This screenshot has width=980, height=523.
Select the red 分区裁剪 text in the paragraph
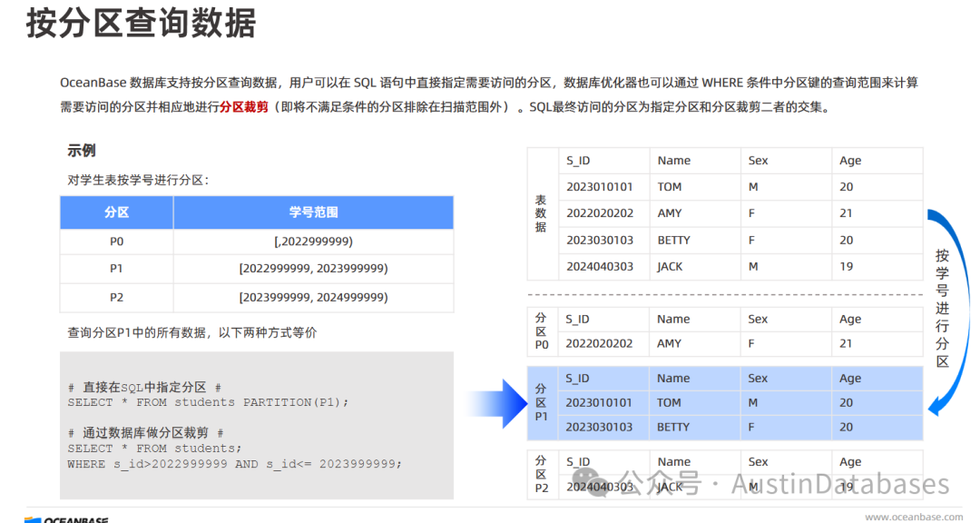coord(244,107)
